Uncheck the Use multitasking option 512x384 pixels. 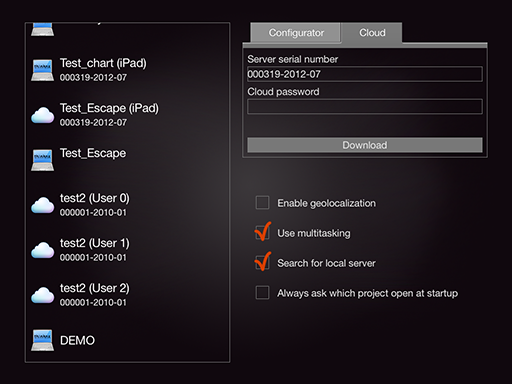[x=262, y=233]
